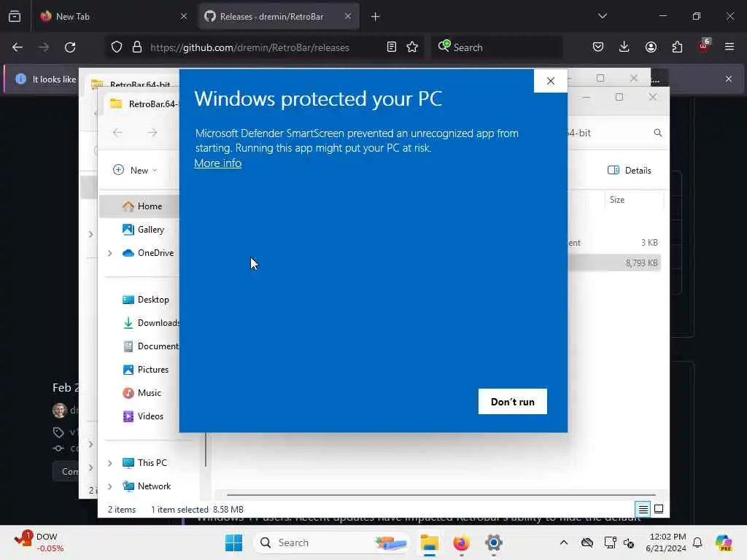The height and width of the screenshot is (560, 747).
Task: Select the 3 KB file row
Action: coord(614,242)
